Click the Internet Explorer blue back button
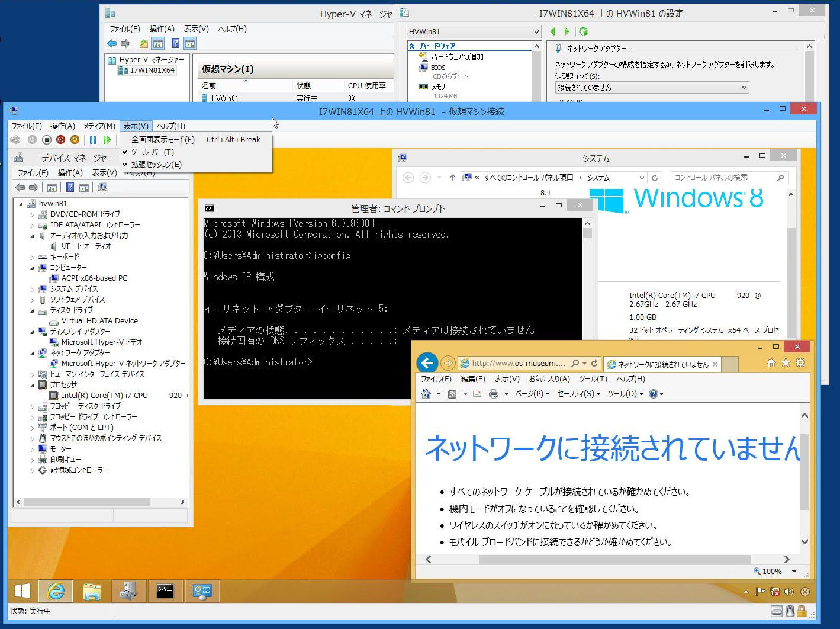 pyautogui.click(x=427, y=362)
